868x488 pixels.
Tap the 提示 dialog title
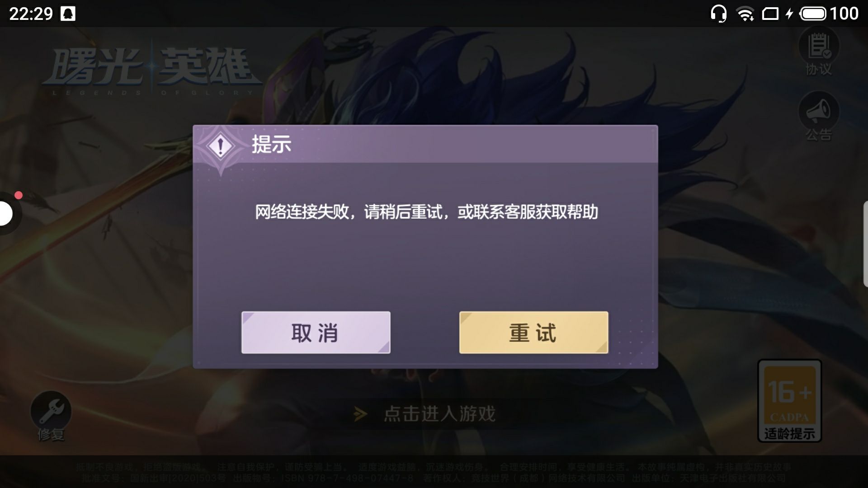tap(271, 145)
